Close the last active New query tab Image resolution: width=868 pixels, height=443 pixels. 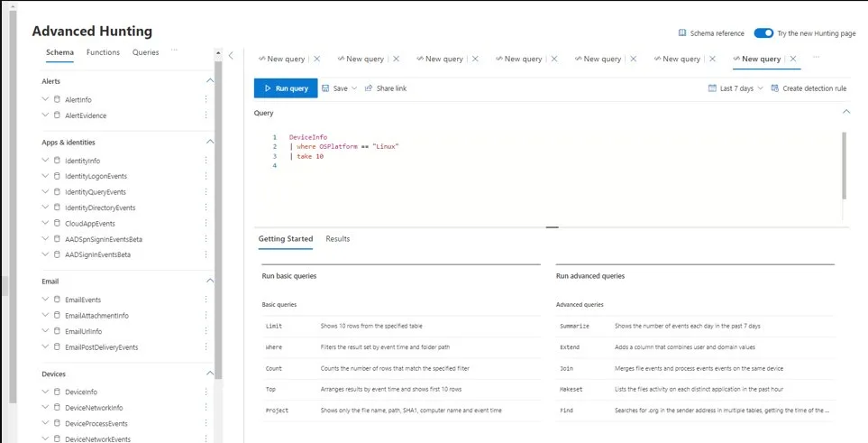tap(793, 59)
